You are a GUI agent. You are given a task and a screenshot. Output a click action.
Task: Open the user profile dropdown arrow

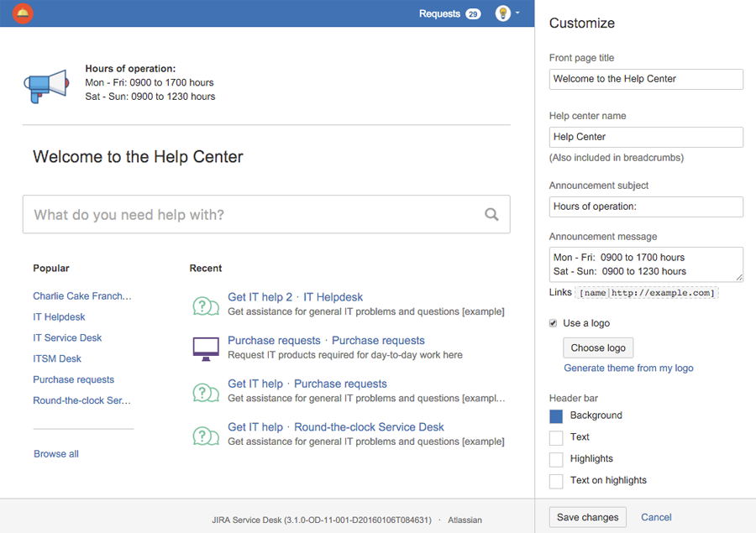(517, 13)
